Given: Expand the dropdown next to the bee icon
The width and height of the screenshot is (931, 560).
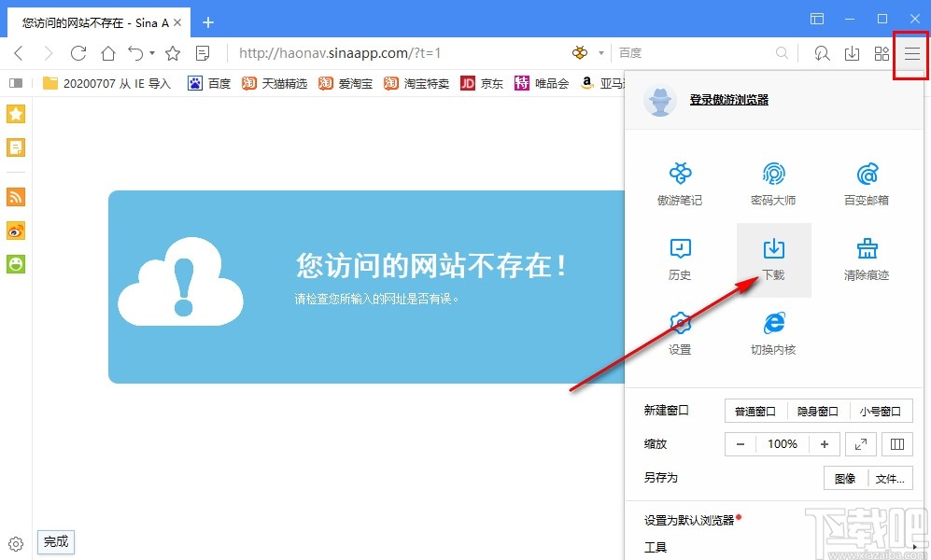Looking at the screenshot, I should [600, 53].
